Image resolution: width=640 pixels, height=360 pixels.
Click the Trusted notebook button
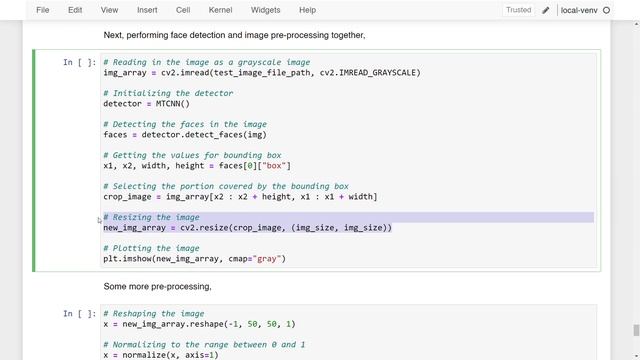pos(518,10)
